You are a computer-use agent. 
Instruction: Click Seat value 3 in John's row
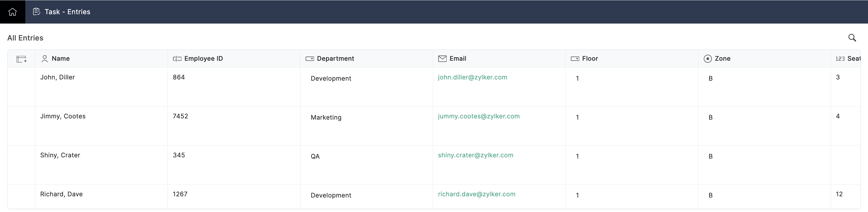(838, 77)
